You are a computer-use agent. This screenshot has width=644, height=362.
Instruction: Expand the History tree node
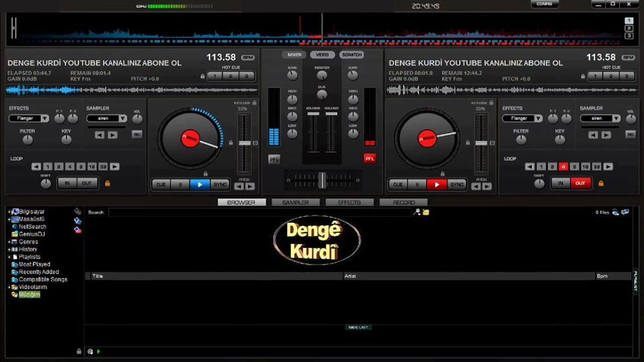tap(9, 249)
